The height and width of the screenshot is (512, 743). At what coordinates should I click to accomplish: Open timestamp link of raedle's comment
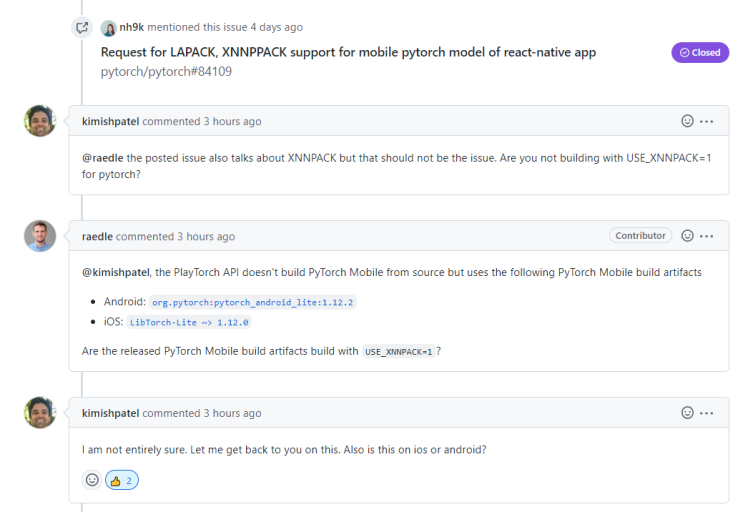point(206,236)
